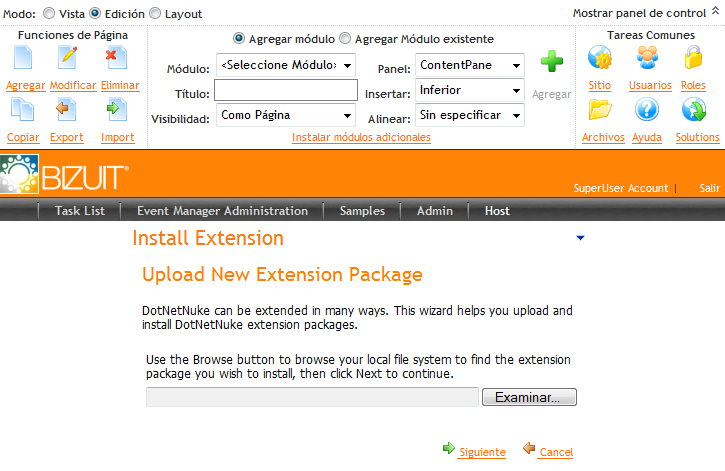Click the Import page icon
Viewport: 725px width, 471px height.
(x=117, y=110)
